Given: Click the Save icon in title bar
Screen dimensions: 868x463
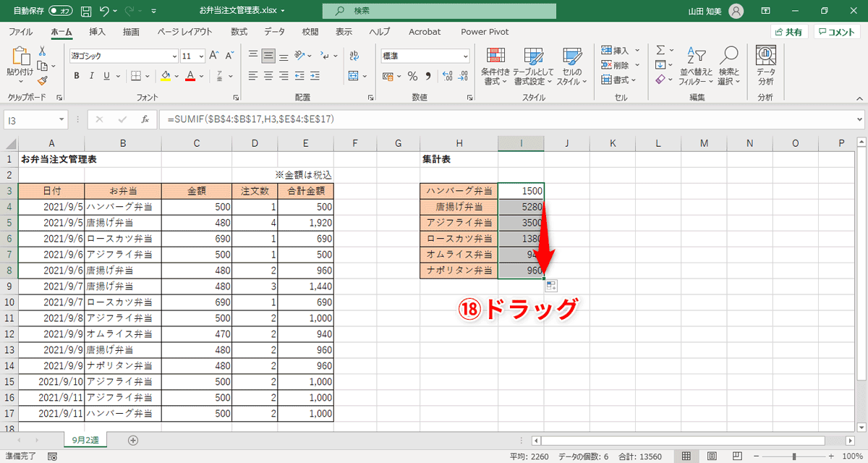Looking at the screenshot, I should coord(86,12).
